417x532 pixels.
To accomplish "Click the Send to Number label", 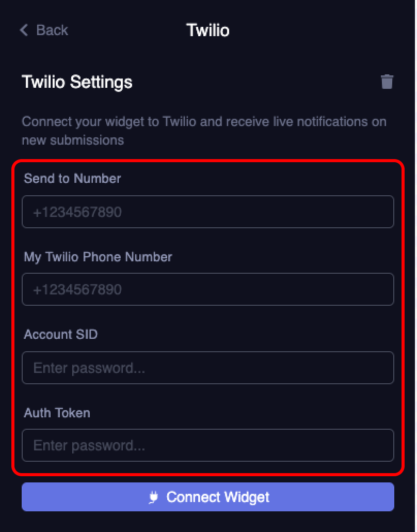I will (x=72, y=178).
